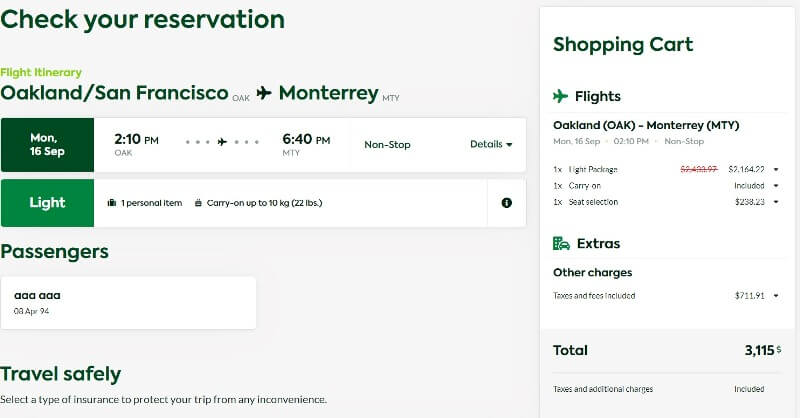Viewport: 800px width, 418px height.
Task: Expand Taxes and fees included arrow
Action: click(x=776, y=296)
